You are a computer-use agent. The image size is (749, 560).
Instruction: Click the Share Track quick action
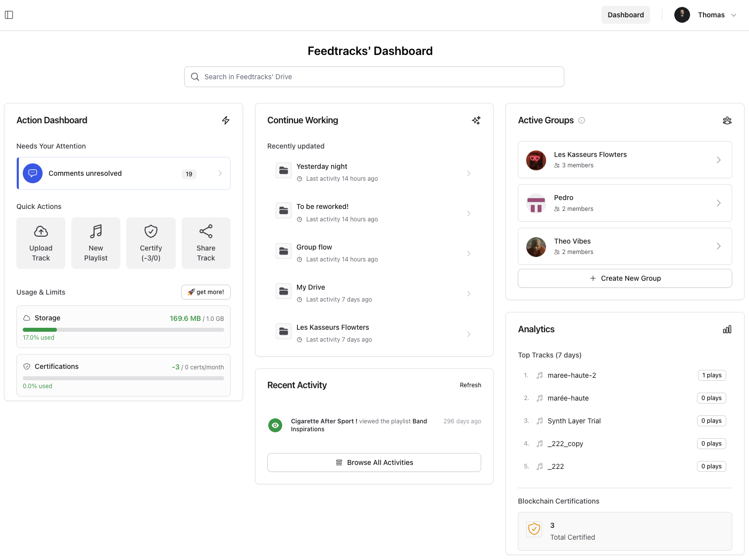(206, 243)
